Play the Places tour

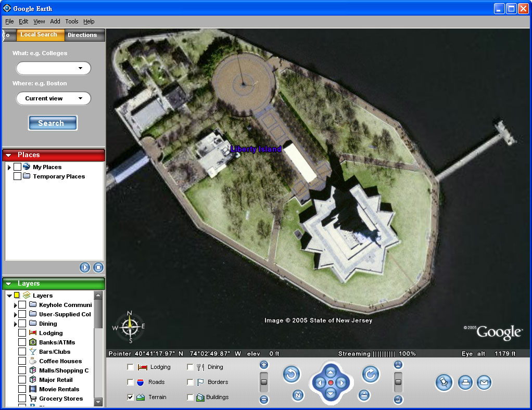85,267
